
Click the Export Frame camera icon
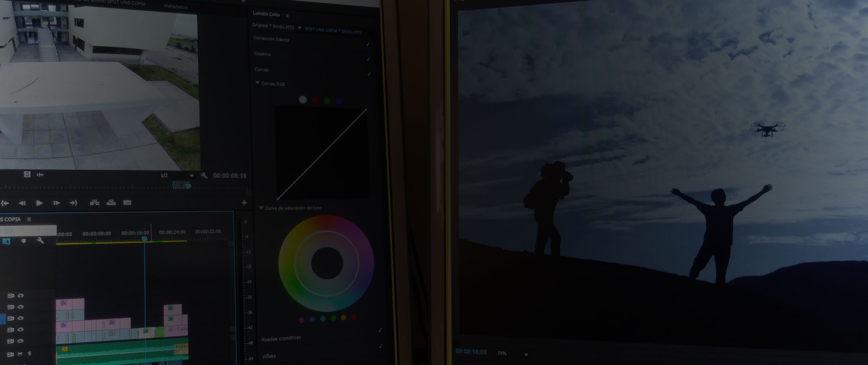pyautogui.click(x=127, y=203)
